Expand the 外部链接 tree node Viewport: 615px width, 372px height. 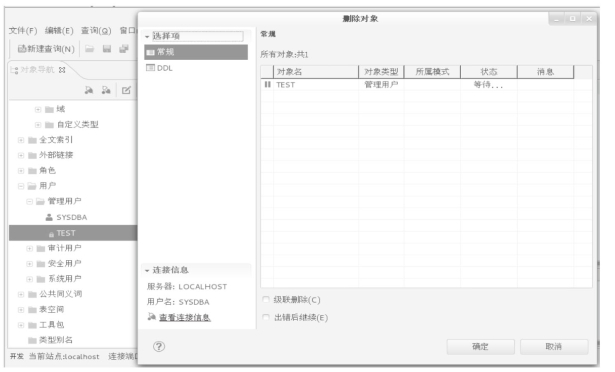coord(21,155)
